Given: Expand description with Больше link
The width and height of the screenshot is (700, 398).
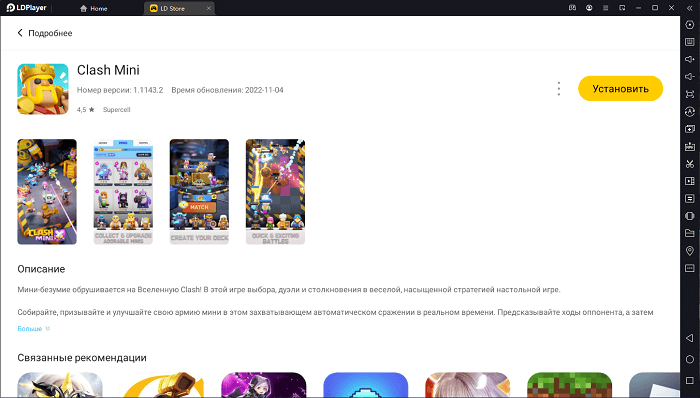Looking at the screenshot, I should (x=33, y=329).
